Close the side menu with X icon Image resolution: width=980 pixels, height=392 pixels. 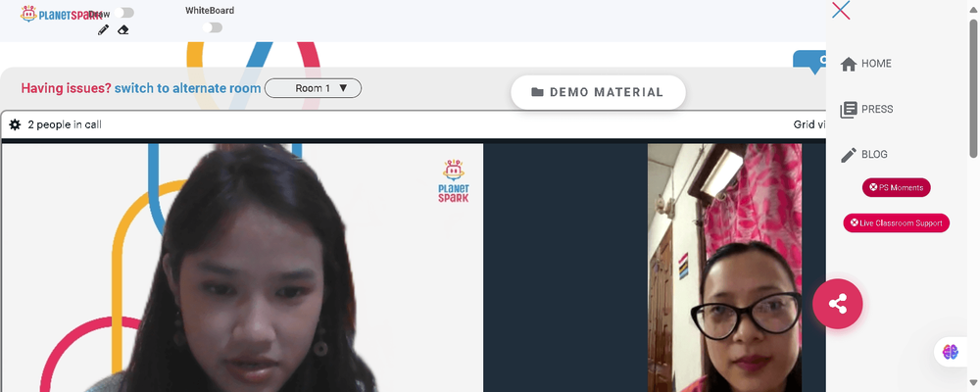[x=841, y=10]
